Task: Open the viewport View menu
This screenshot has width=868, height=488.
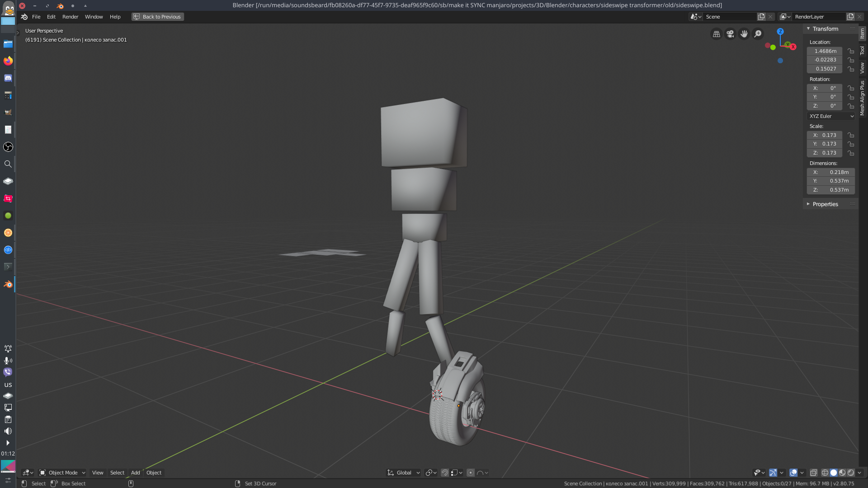Action: [98, 473]
